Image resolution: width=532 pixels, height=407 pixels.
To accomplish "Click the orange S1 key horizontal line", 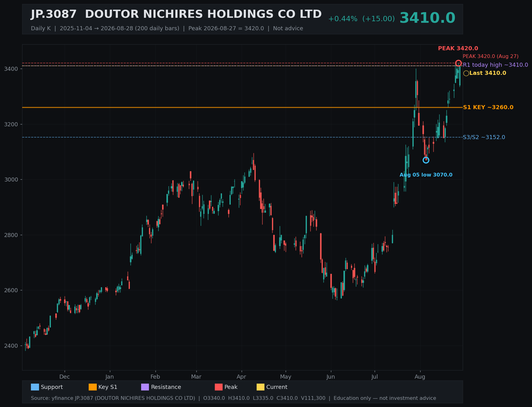I will tap(242, 107).
